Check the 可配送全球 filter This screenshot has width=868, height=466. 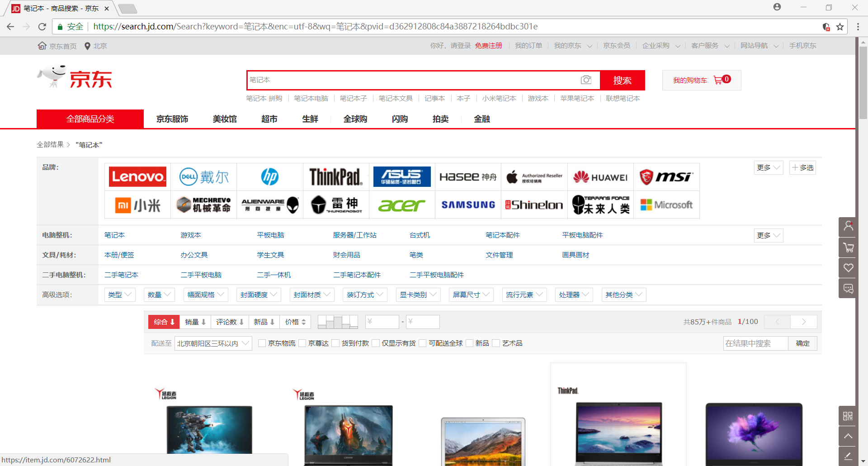pyautogui.click(x=422, y=343)
